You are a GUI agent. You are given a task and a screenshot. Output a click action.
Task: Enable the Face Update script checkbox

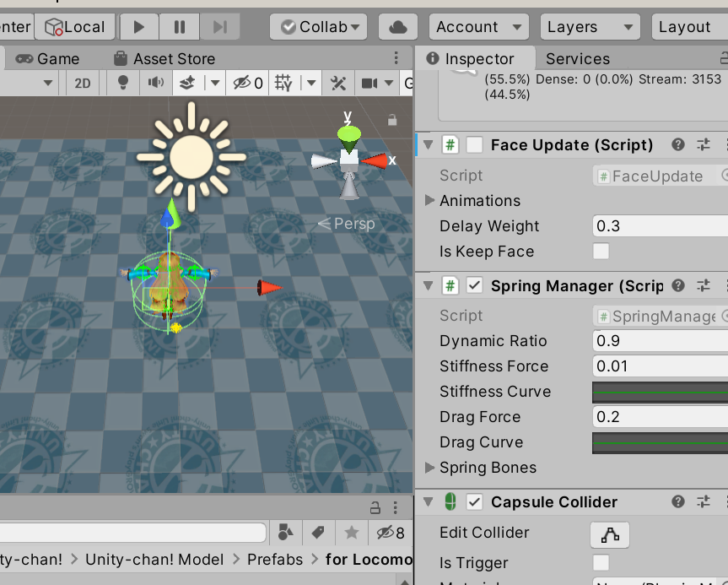tap(474, 145)
